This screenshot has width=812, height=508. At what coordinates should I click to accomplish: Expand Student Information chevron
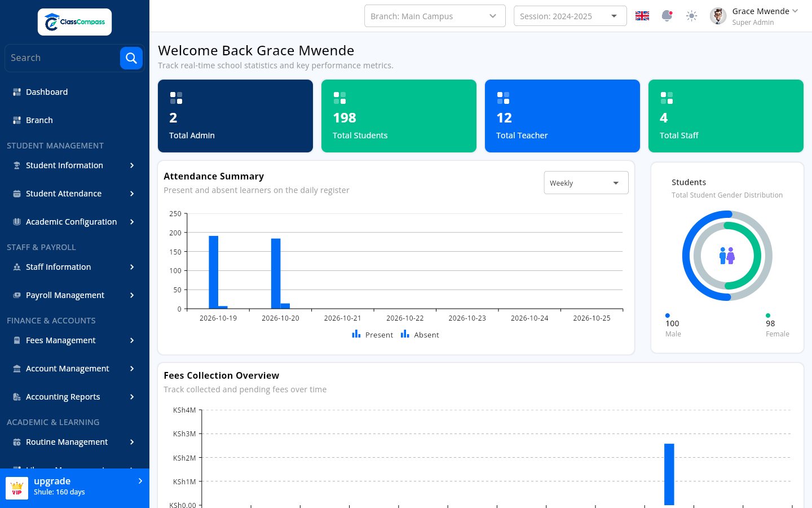(x=132, y=165)
